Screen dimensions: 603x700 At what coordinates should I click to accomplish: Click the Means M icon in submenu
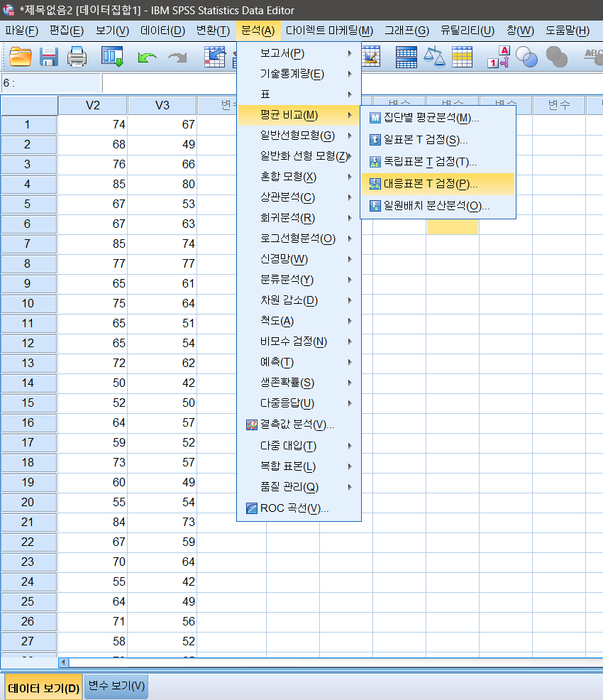pyautogui.click(x=375, y=118)
